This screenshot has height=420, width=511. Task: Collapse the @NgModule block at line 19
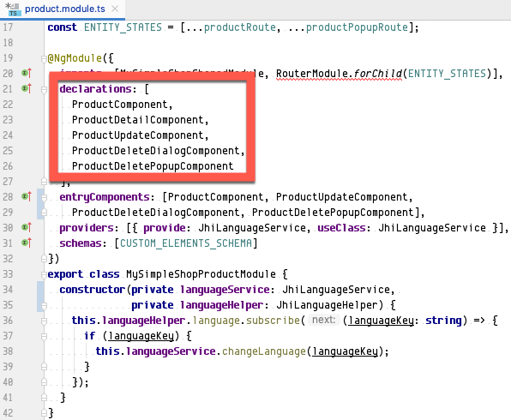(x=44, y=58)
